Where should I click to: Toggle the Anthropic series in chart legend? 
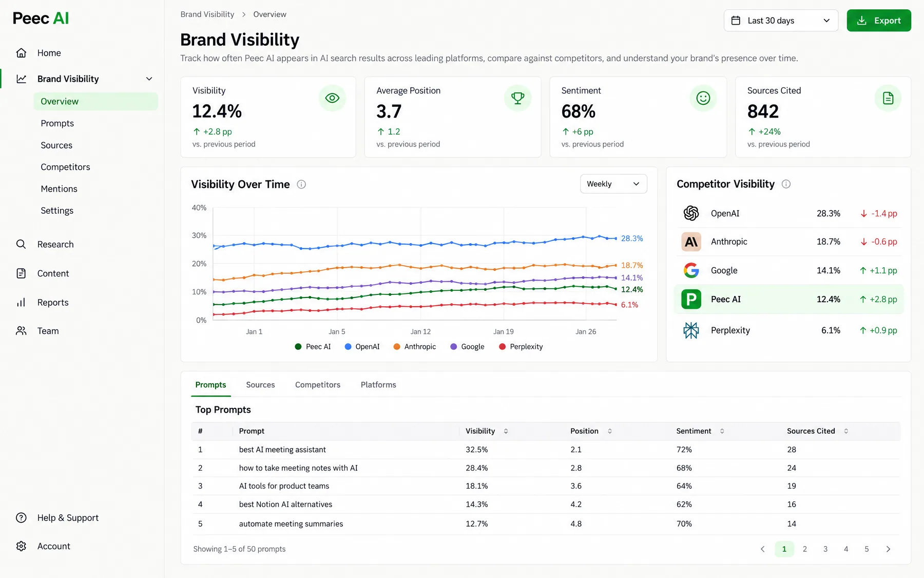pyautogui.click(x=415, y=347)
